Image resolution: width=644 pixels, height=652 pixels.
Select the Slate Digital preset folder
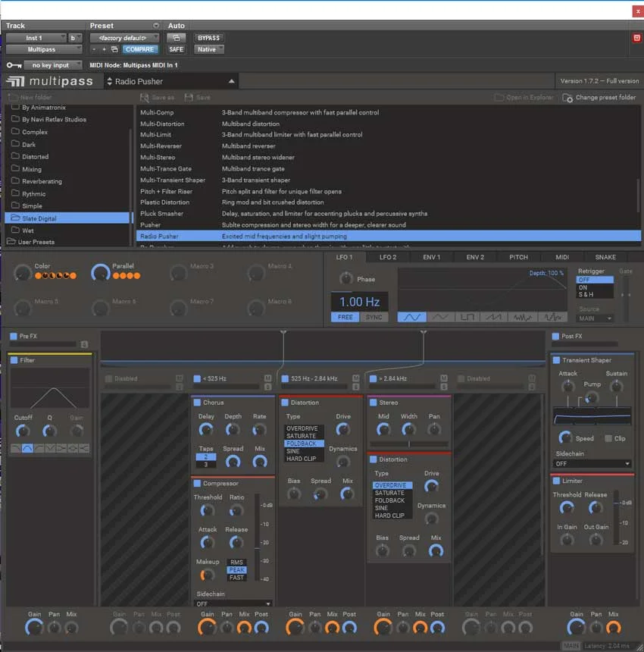(x=67, y=218)
